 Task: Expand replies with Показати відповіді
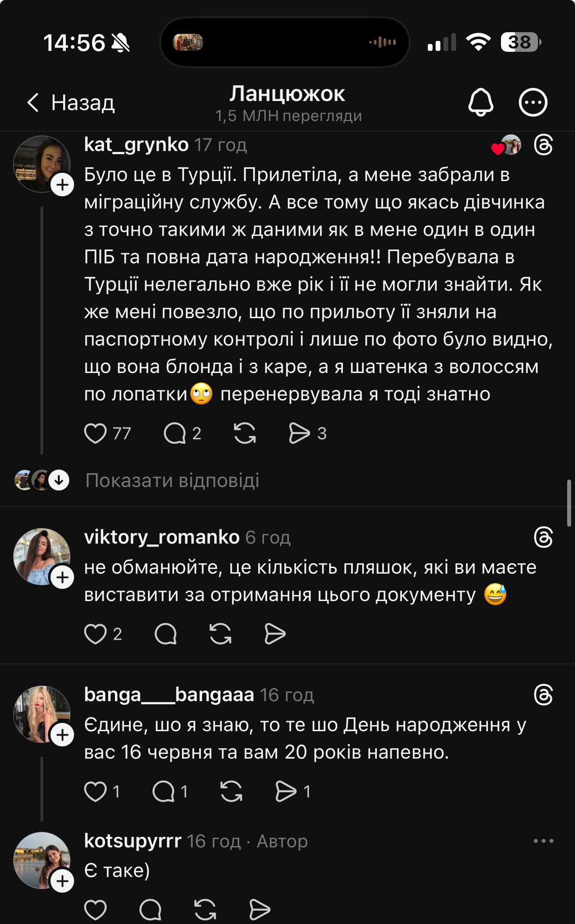(172, 480)
